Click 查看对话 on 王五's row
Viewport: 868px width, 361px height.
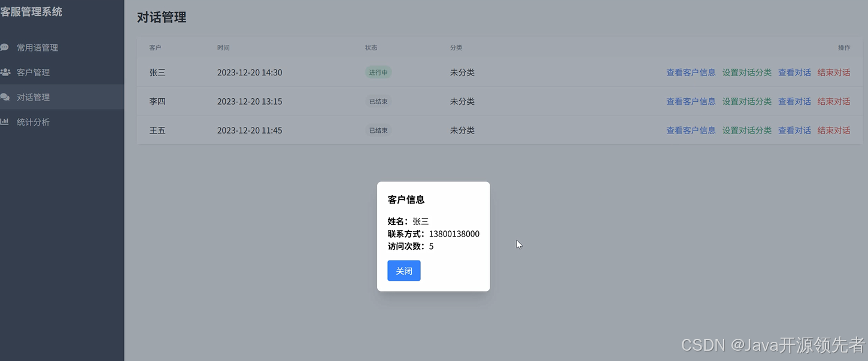[794, 130]
